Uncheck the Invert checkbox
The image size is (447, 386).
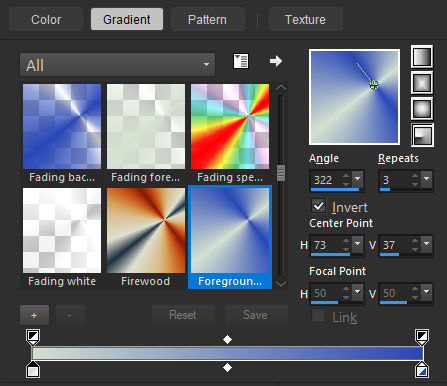(319, 206)
